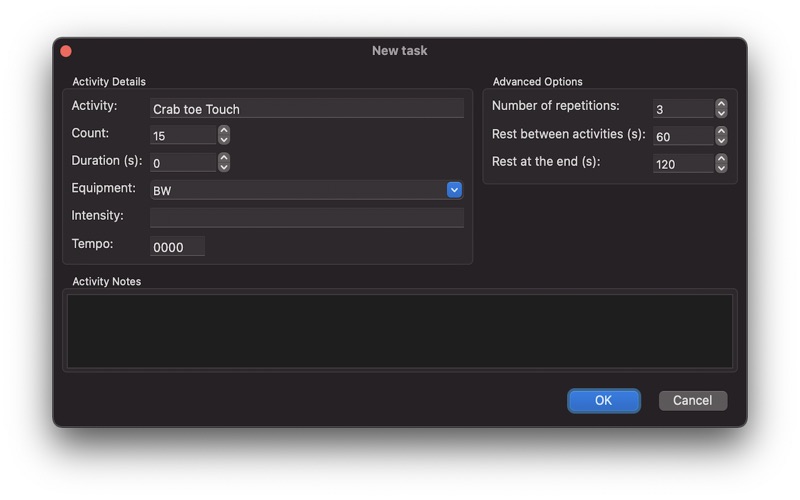This screenshot has height=500, width=800.
Task: Click the Count: label text
Action: (x=90, y=133)
